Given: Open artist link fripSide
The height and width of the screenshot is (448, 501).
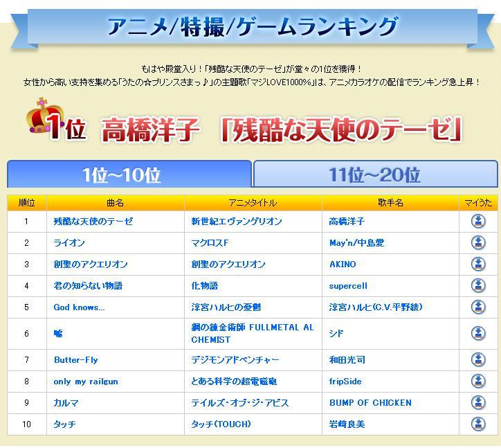Looking at the screenshot, I should click(345, 382).
